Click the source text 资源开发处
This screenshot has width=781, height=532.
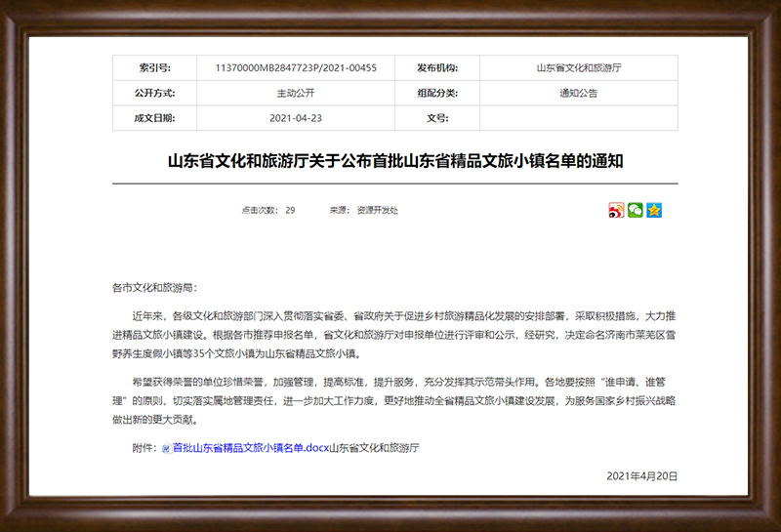[x=377, y=210]
